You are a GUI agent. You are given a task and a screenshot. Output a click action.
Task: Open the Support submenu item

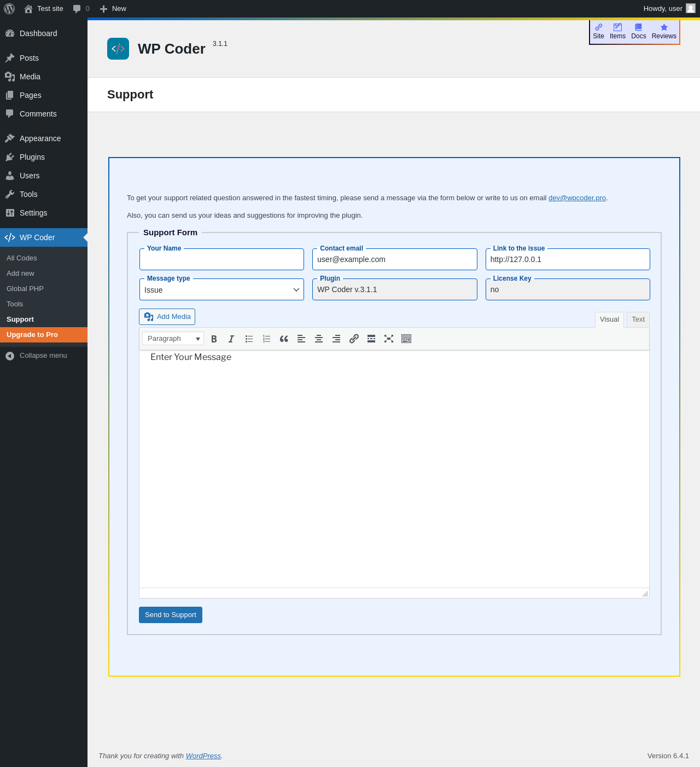click(44, 319)
